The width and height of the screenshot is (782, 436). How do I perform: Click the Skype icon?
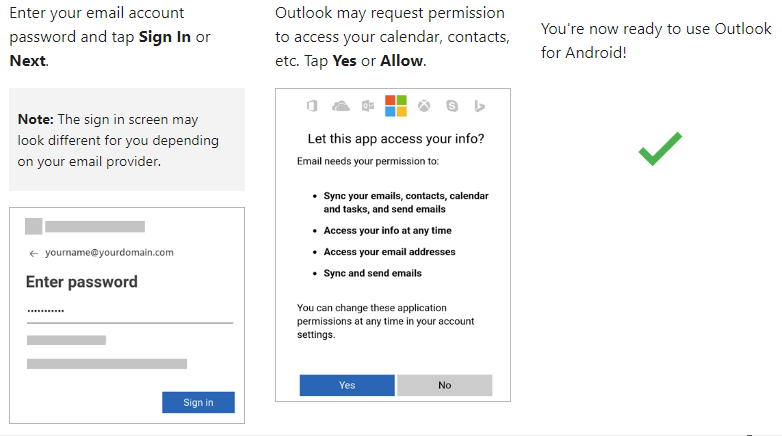(x=452, y=106)
